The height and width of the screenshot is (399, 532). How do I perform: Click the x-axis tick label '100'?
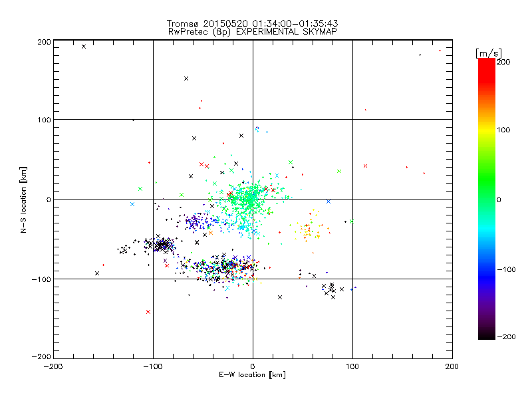[352, 366]
